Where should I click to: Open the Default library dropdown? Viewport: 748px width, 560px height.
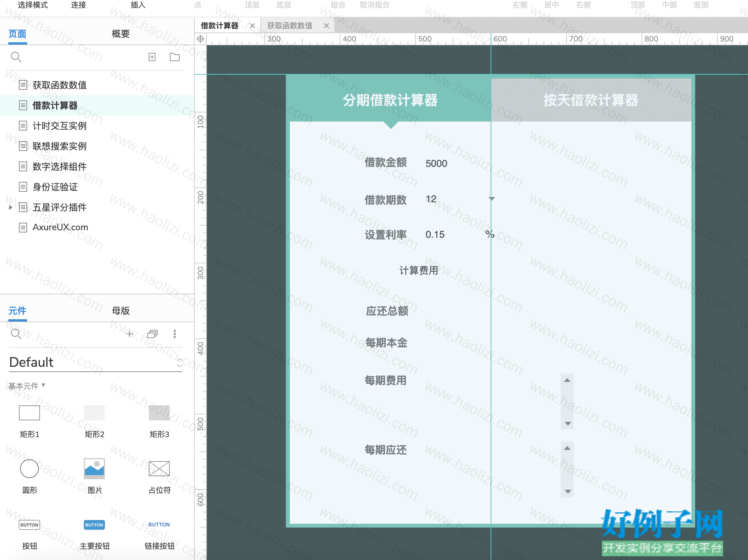(x=95, y=362)
